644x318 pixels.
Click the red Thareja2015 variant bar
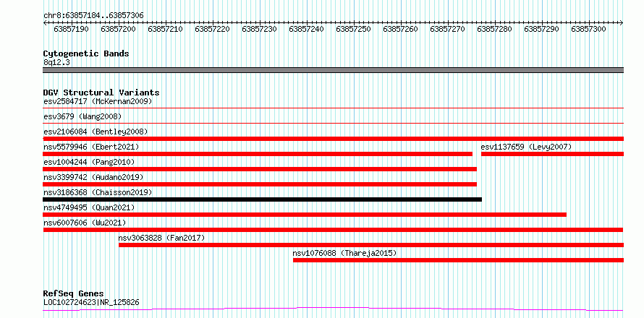pos(458,260)
